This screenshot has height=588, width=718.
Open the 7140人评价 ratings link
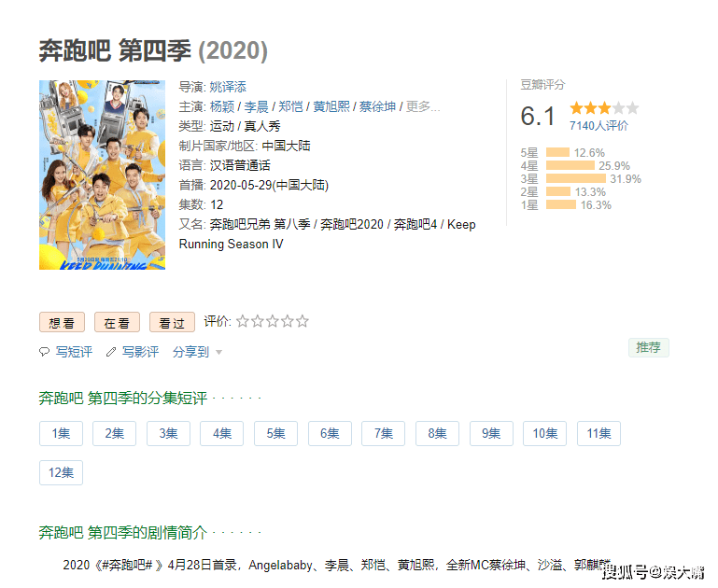click(x=598, y=126)
